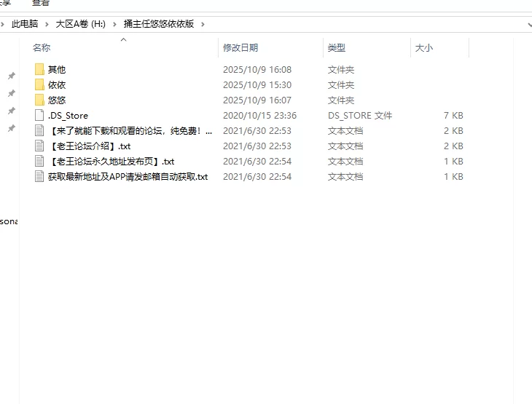This screenshot has width=532, height=404.
Task: Open address bar history dropdown arrow
Action: click(529, 25)
